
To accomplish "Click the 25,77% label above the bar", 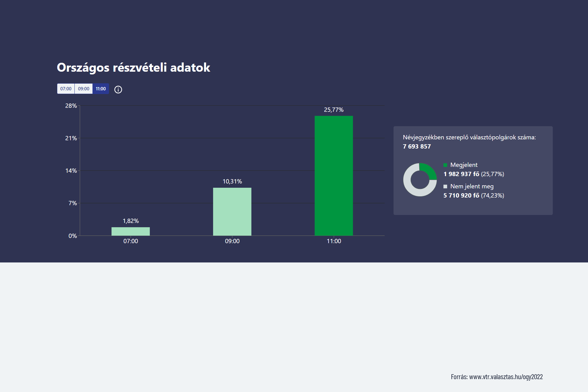I will coord(334,110).
